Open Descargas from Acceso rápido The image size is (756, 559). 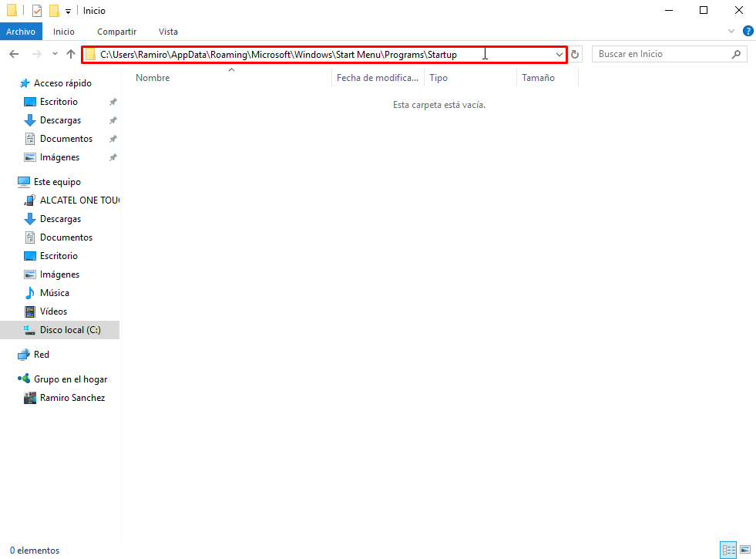(x=60, y=120)
